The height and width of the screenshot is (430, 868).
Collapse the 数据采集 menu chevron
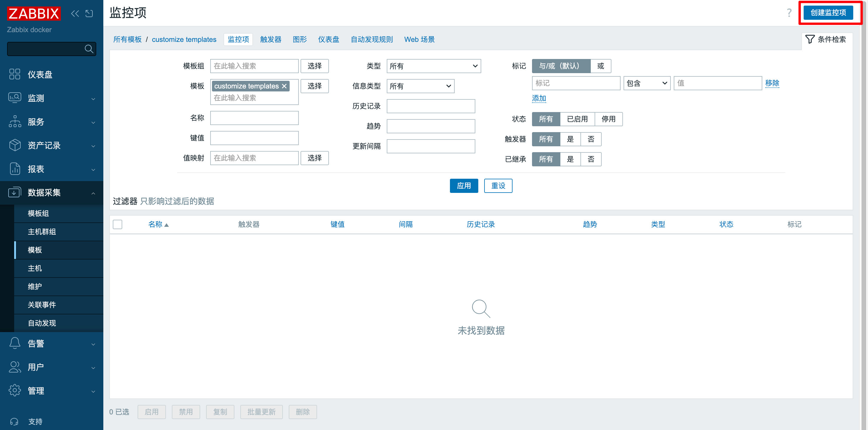pyautogui.click(x=93, y=193)
